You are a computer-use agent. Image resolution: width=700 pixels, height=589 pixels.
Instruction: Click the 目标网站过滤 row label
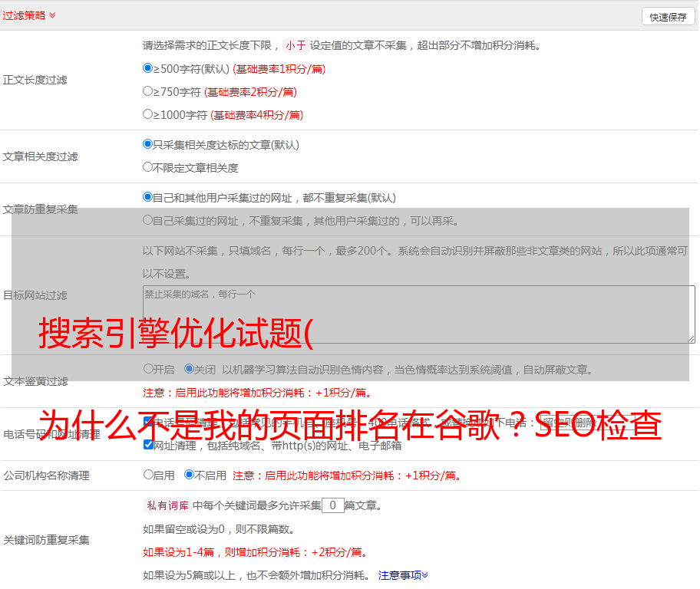point(35,295)
